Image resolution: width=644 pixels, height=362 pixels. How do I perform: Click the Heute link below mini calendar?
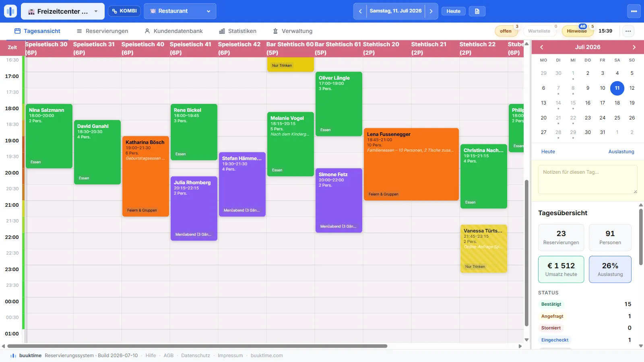tap(548, 152)
